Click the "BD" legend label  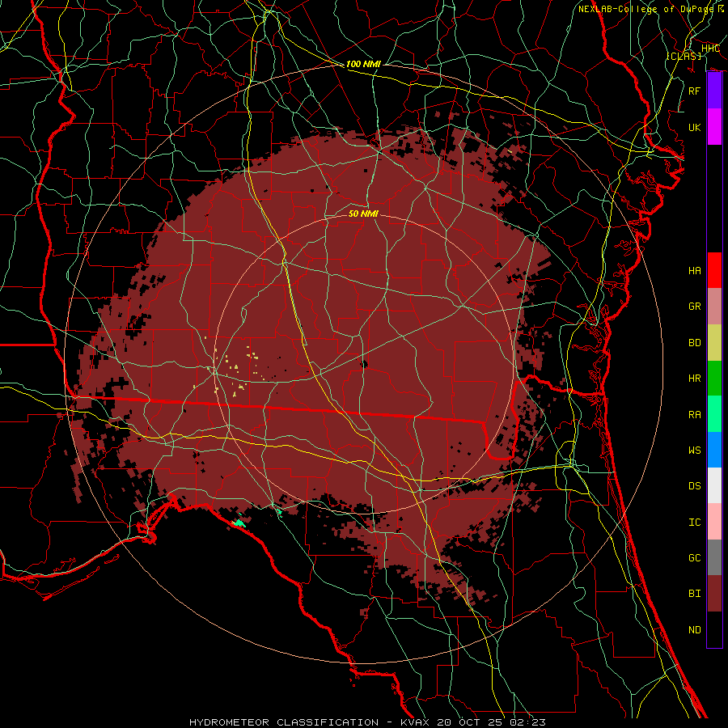pyautogui.click(x=695, y=343)
